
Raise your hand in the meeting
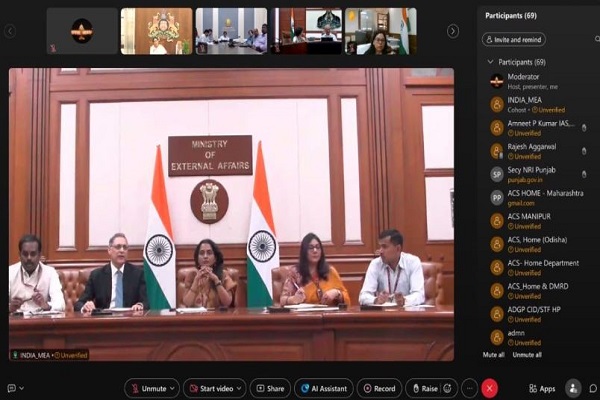tap(422, 388)
